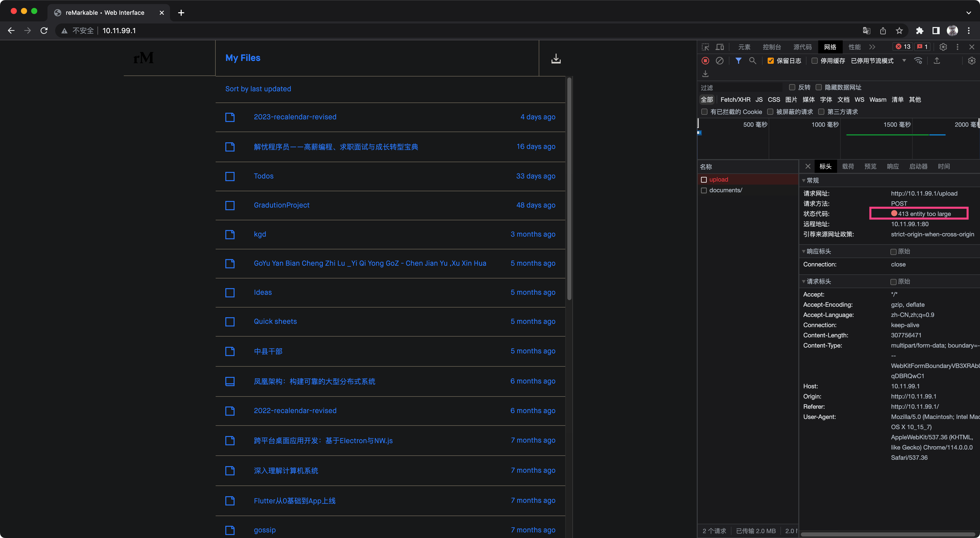This screenshot has width=980, height=538.
Task: Click the issues badge showing 1
Action: pyautogui.click(x=922, y=47)
